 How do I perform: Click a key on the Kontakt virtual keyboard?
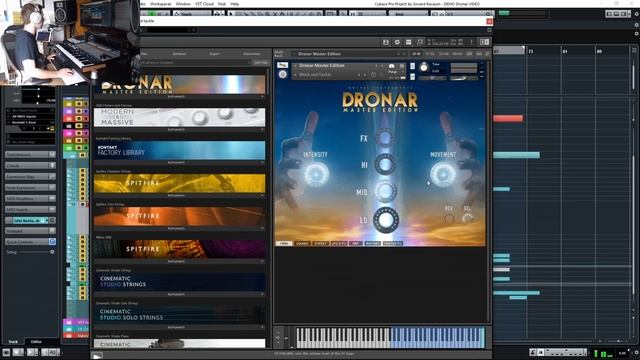click(x=390, y=338)
